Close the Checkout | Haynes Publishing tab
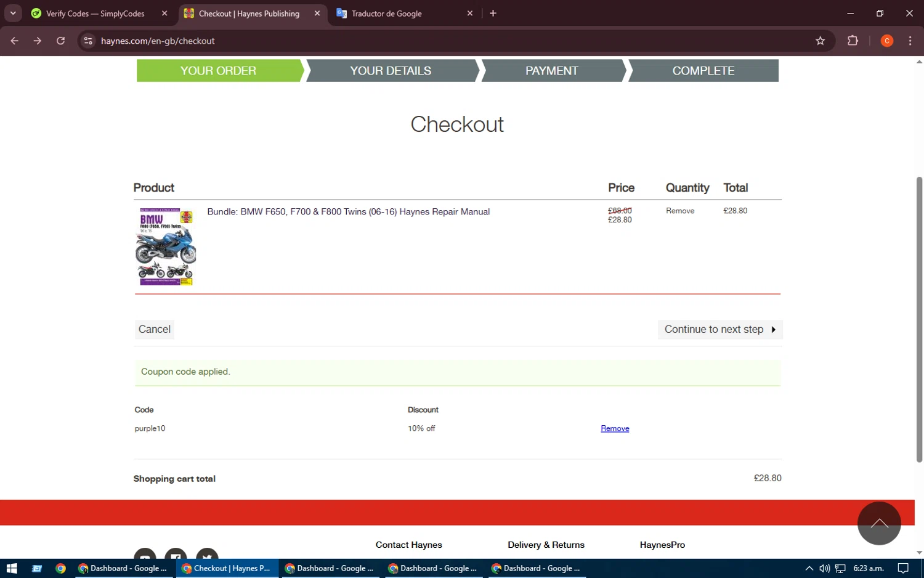 (317, 14)
